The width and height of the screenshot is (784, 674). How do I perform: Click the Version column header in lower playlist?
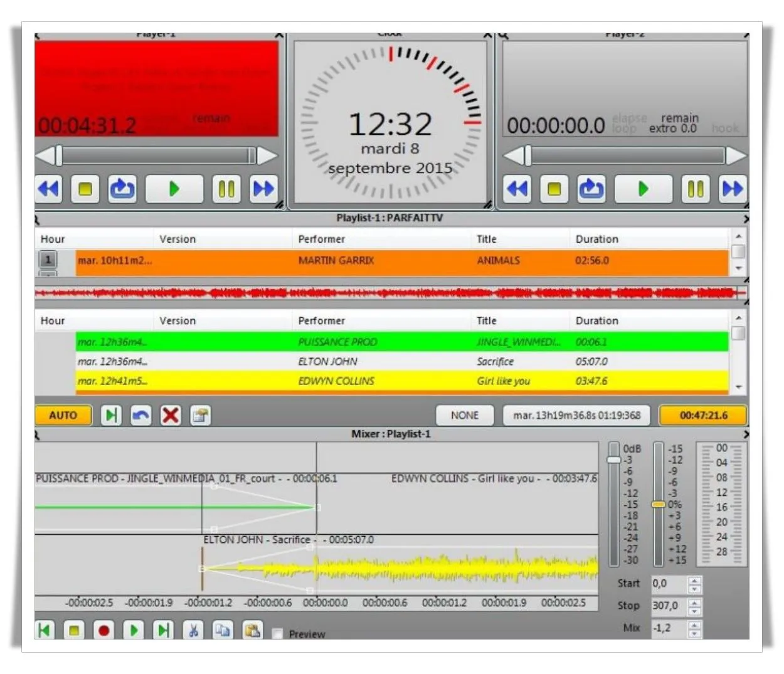pyautogui.click(x=177, y=320)
